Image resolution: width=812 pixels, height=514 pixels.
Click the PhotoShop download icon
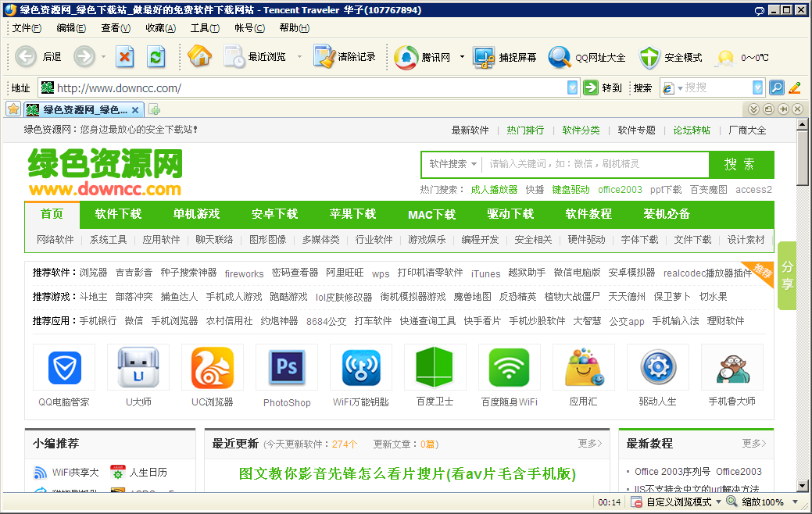point(286,367)
